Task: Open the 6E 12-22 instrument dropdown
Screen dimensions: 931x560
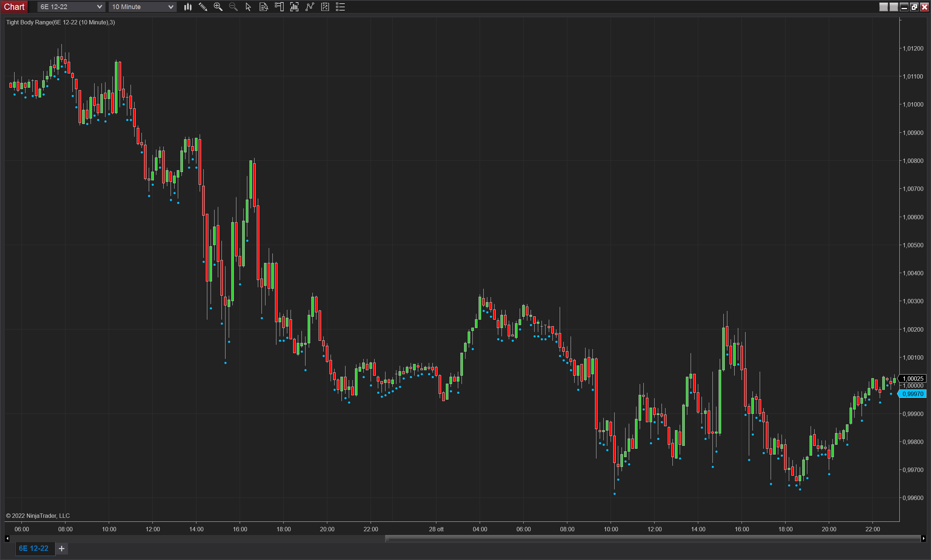Action: (x=71, y=7)
